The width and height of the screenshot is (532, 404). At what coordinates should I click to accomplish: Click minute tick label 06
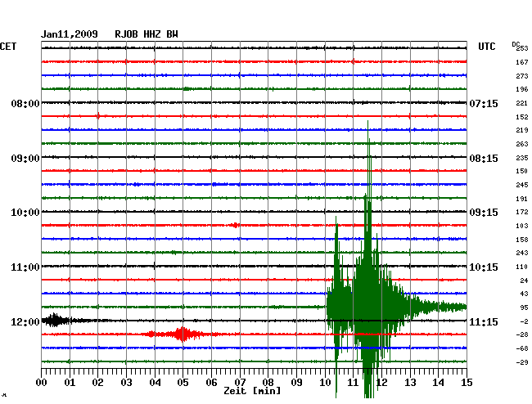coord(211,382)
